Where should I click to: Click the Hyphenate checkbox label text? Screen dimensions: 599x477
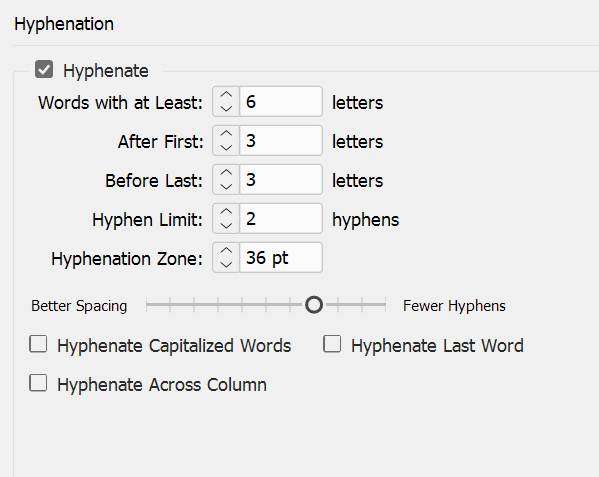[106, 71]
